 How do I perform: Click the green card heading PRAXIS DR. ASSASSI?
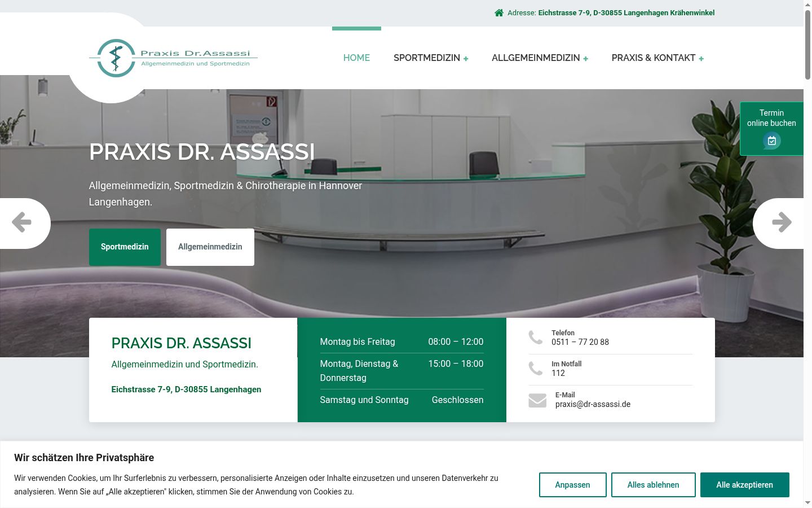(182, 343)
